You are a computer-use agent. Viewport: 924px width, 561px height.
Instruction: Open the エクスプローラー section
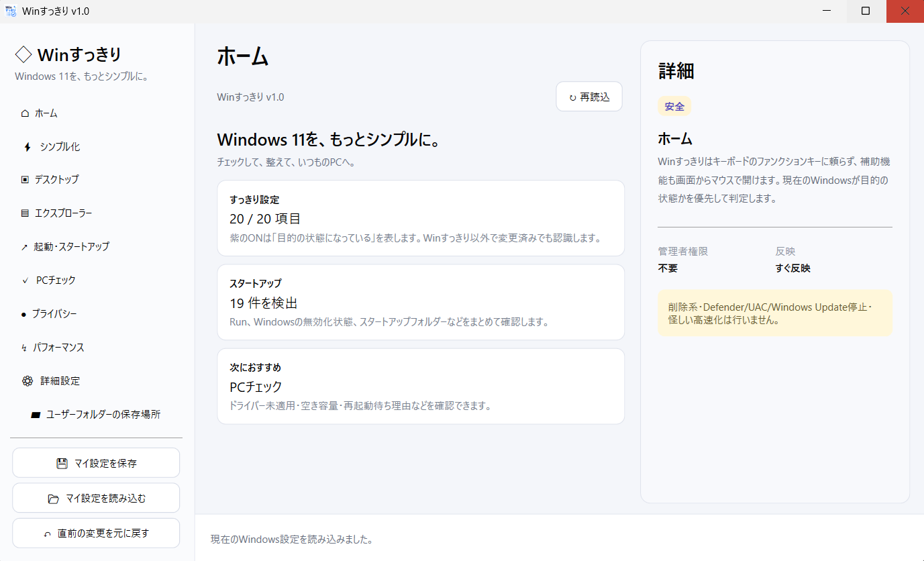pos(97,213)
